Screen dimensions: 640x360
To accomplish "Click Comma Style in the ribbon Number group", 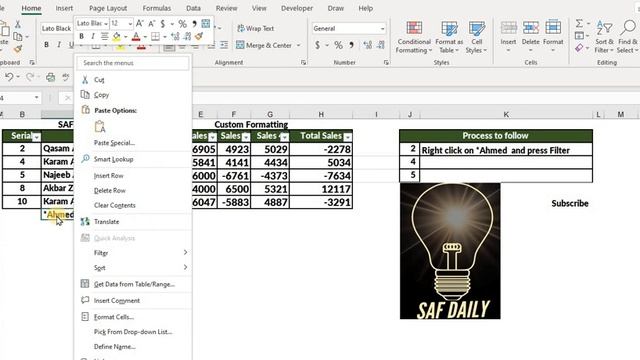I will pos(351,45).
